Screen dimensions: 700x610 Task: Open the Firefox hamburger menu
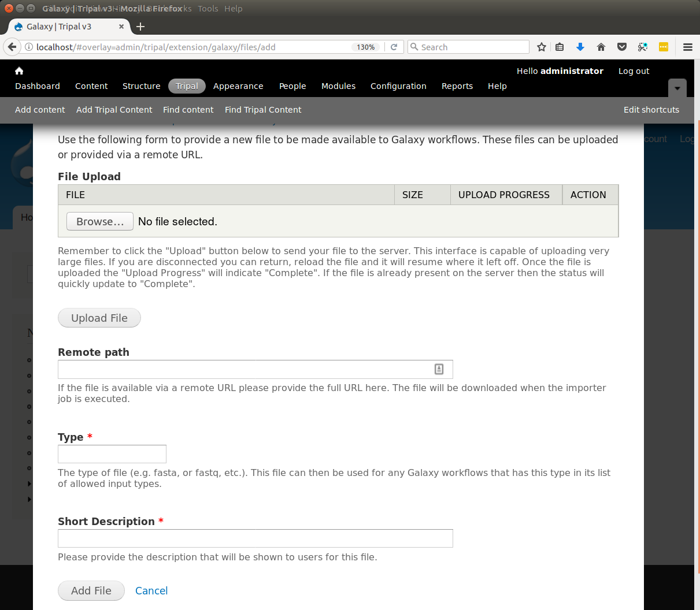pyautogui.click(x=688, y=47)
